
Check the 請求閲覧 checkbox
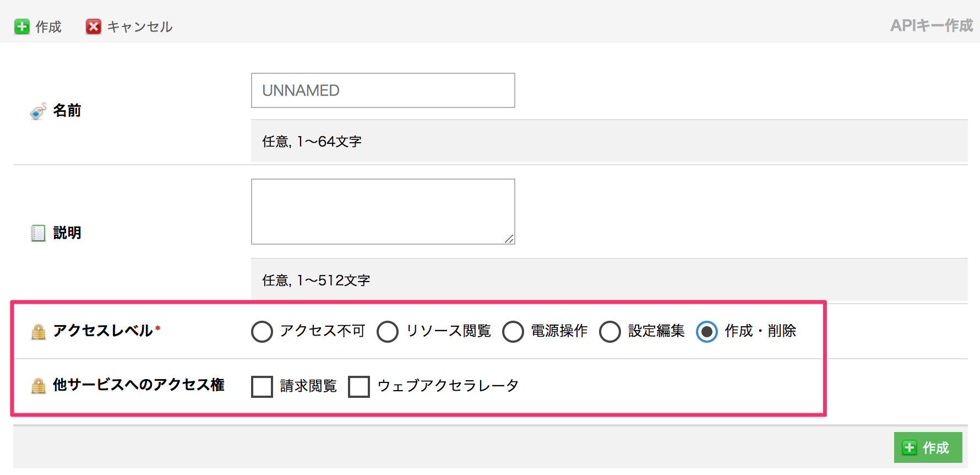(262, 386)
